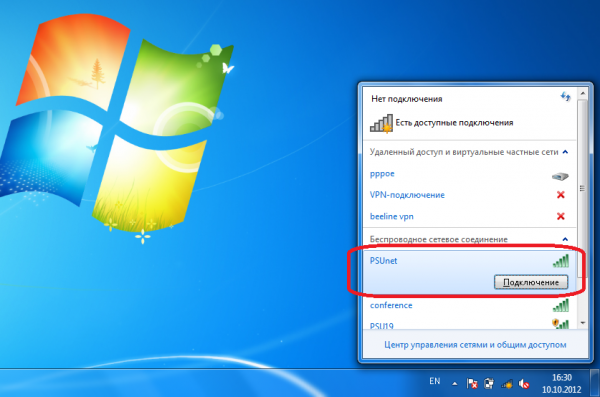
Task: Click the Подключение button for PSUnet
Action: click(x=531, y=282)
